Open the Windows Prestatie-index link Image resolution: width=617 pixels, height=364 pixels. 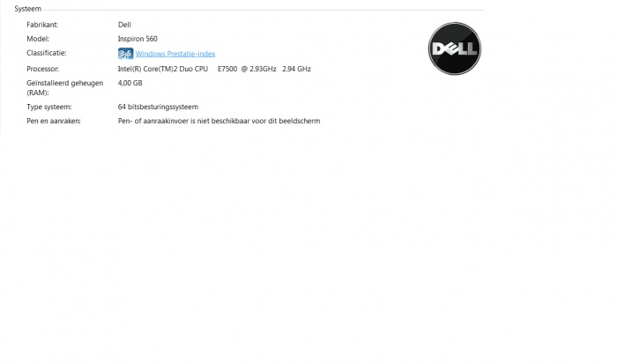[x=175, y=54]
